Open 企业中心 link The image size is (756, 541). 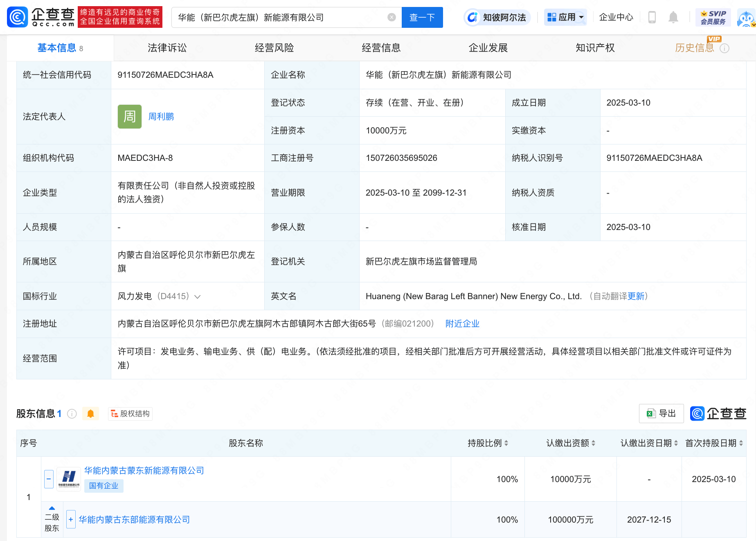pos(616,17)
